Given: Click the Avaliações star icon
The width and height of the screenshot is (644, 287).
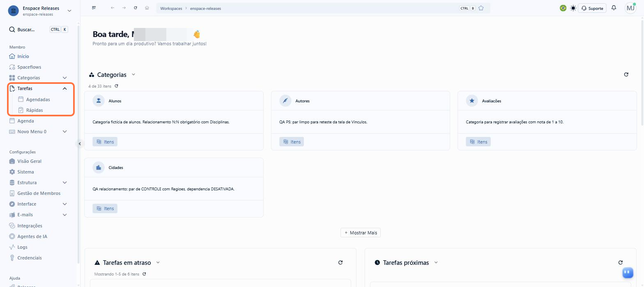Looking at the screenshot, I should click(x=472, y=101).
